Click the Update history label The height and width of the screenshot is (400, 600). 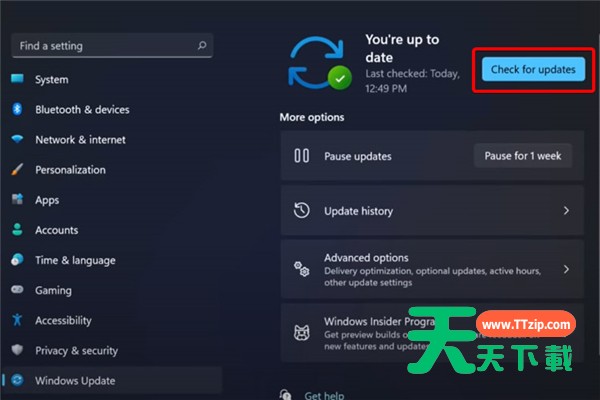pos(359,211)
